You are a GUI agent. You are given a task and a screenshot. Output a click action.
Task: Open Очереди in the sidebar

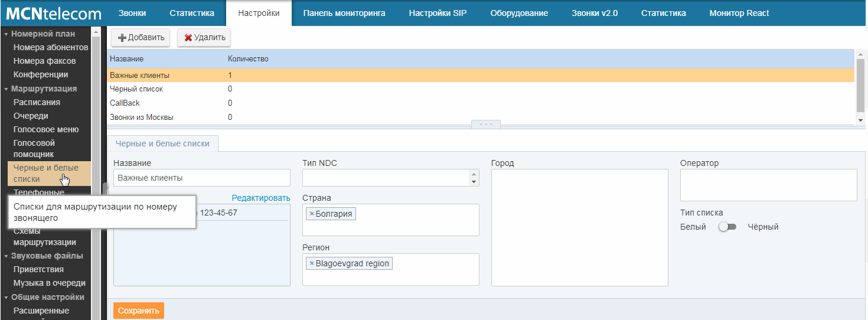31,116
